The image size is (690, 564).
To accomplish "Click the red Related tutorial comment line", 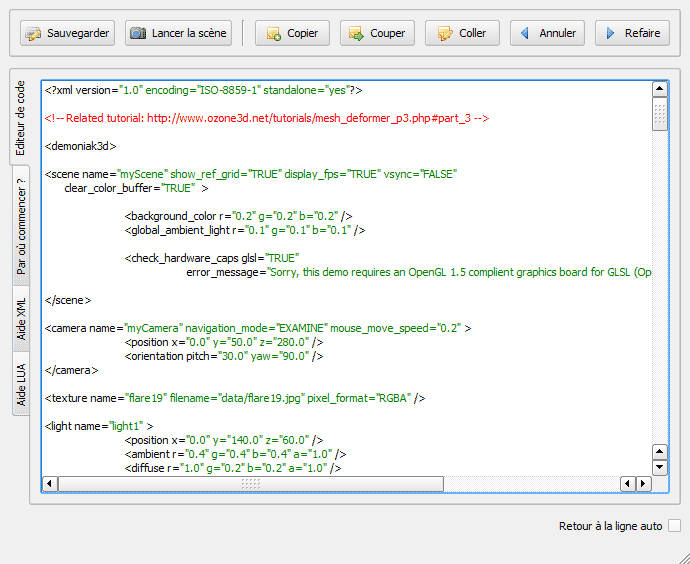I will point(267,118).
